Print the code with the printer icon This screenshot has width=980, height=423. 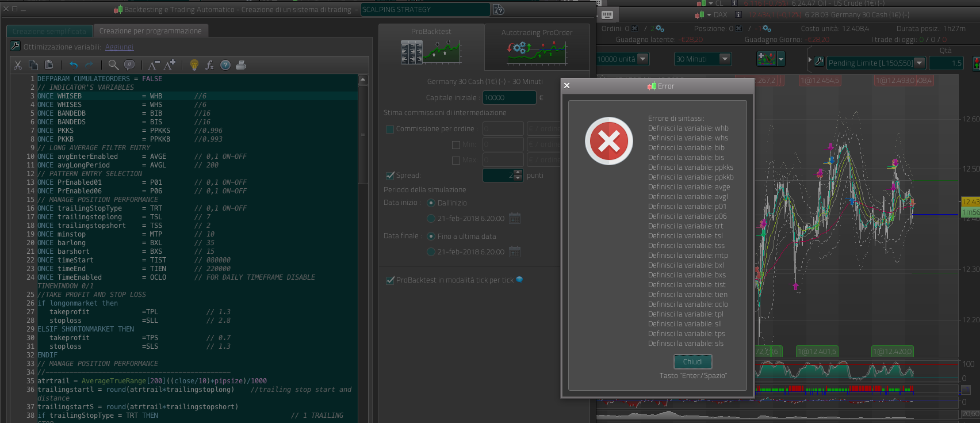pyautogui.click(x=241, y=65)
